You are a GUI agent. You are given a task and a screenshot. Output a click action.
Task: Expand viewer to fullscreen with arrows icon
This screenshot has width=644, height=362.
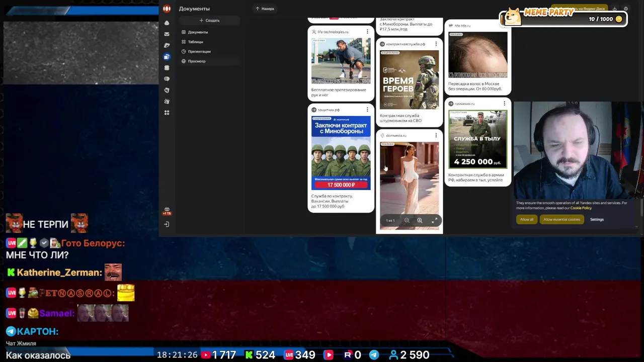point(434,221)
